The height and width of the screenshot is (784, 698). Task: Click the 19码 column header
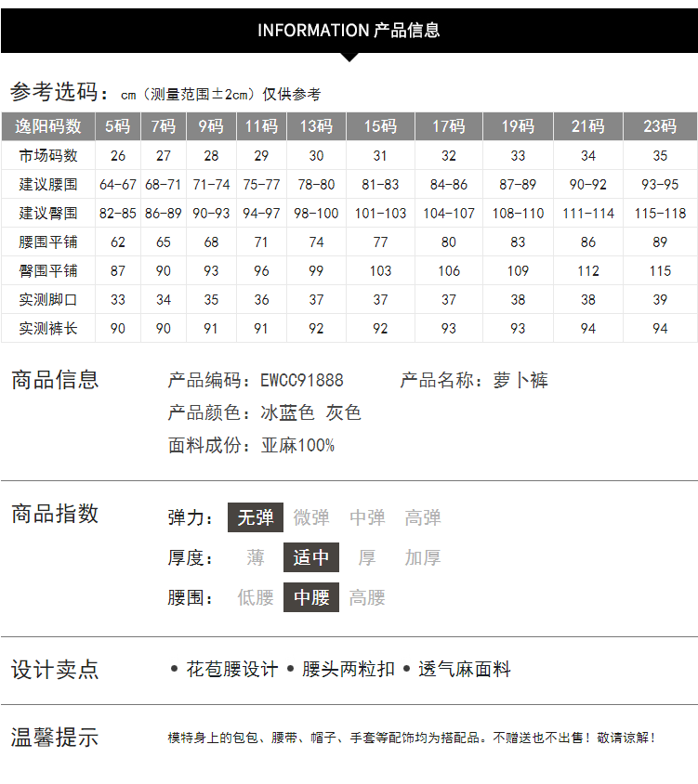pyautogui.click(x=518, y=126)
